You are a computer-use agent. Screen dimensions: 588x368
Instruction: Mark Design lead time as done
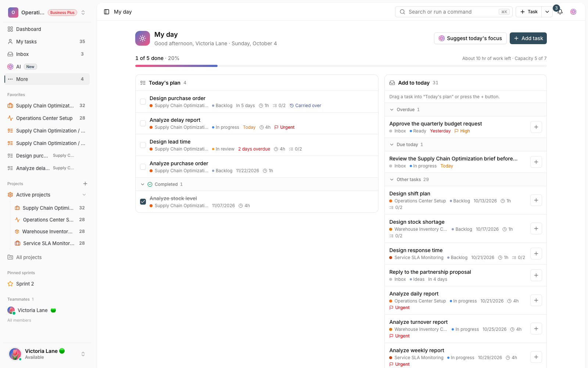tap(143, 145)
